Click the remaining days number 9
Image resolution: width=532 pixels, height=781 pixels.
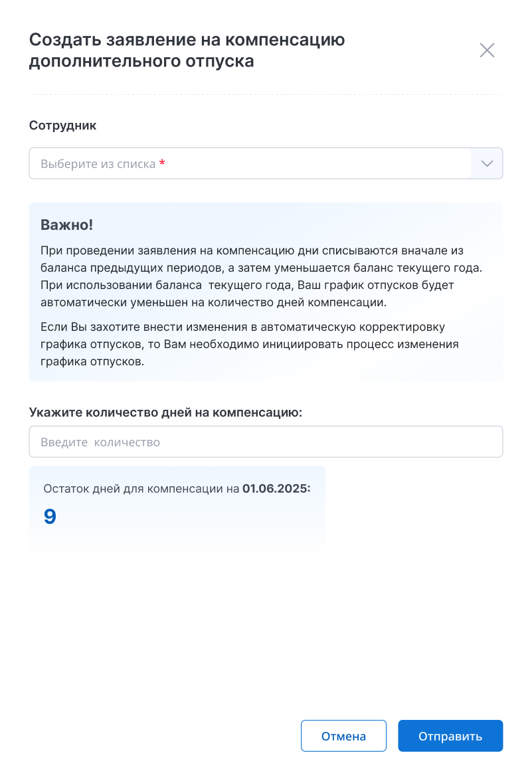click(50, 517)
